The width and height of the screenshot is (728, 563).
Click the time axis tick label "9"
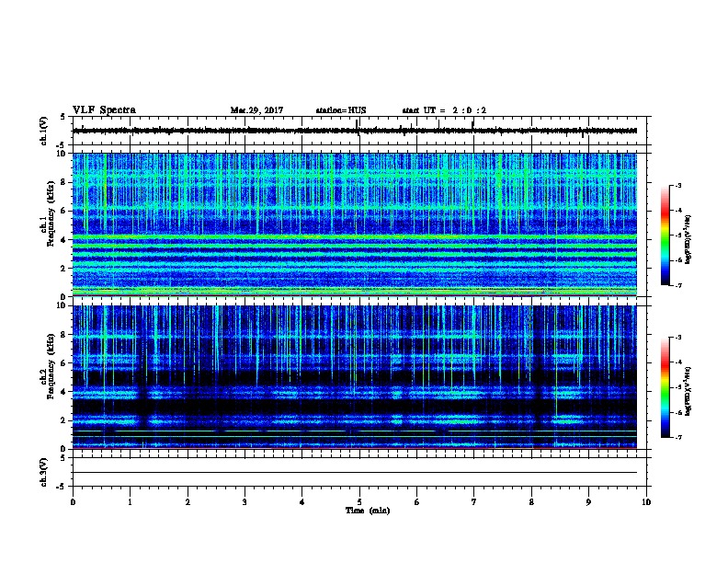pyautogui.click(x=588, y=502)
